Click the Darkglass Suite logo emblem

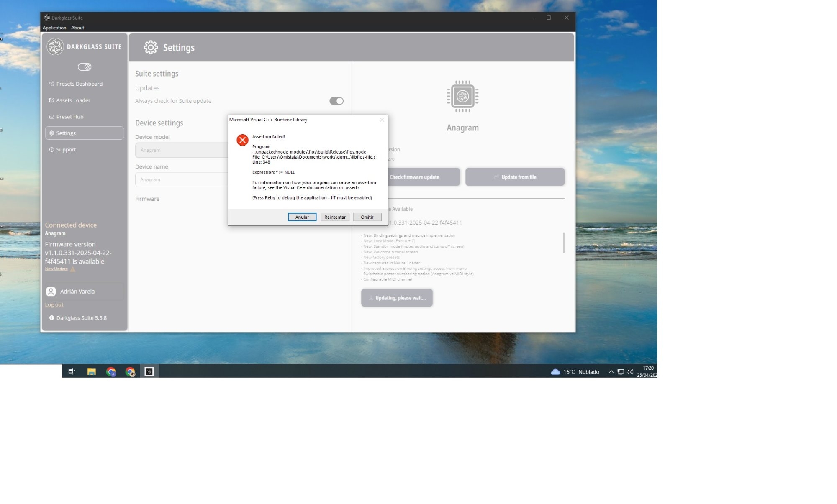pos(55,47)
